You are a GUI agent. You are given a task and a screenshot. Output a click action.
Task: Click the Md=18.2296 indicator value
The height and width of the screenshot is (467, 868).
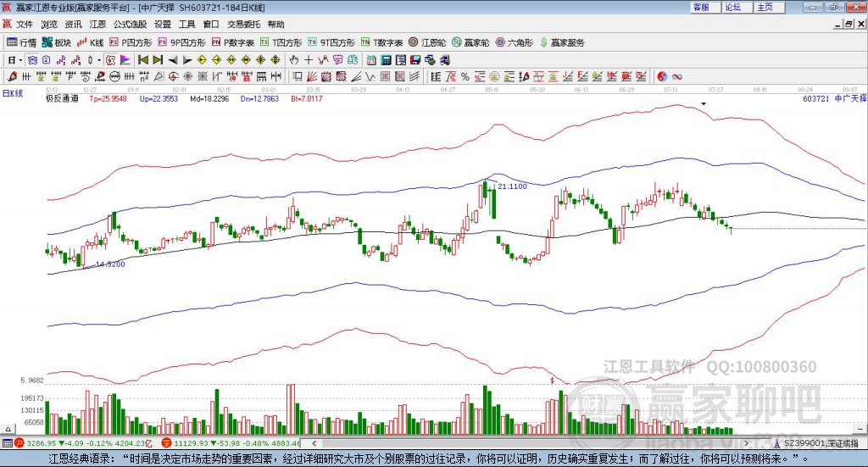click(209, 98)
